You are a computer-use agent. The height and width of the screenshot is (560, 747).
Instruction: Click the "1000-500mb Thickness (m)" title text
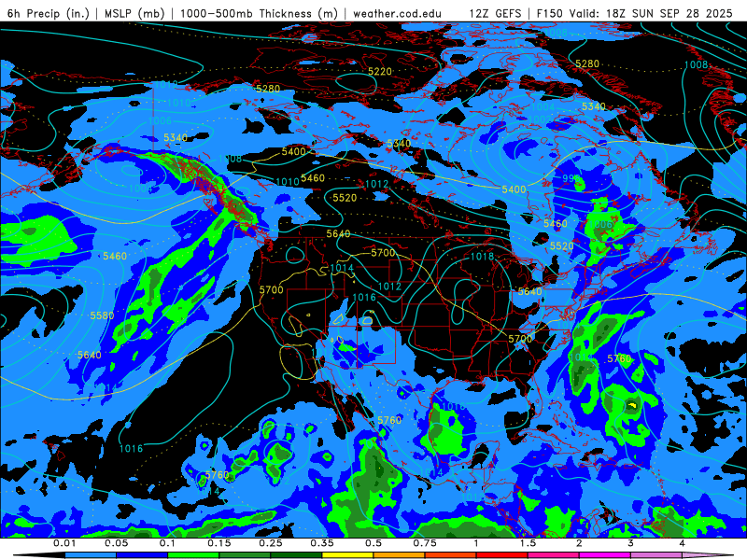click(259, 13)
